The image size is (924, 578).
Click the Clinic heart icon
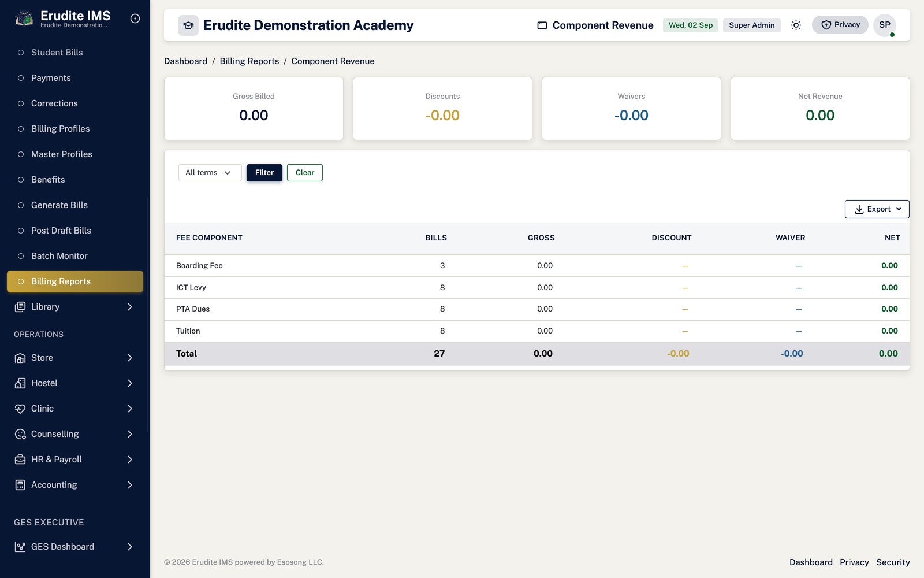pos(20,409)
